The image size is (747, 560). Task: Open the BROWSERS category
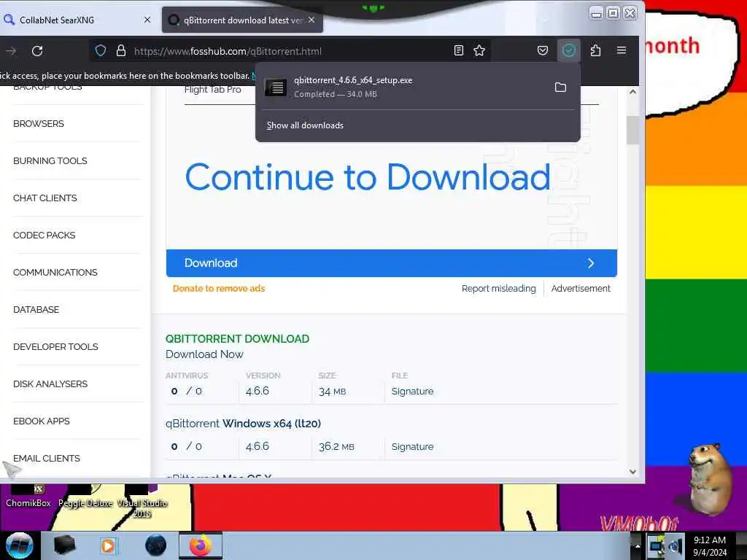tap(39, 124)
